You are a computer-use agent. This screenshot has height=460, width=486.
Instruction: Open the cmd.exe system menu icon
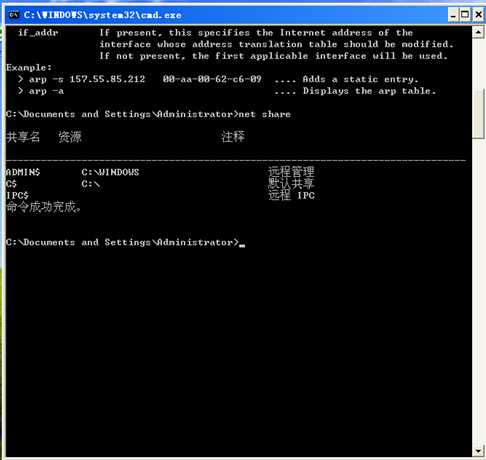click(14, 15)
